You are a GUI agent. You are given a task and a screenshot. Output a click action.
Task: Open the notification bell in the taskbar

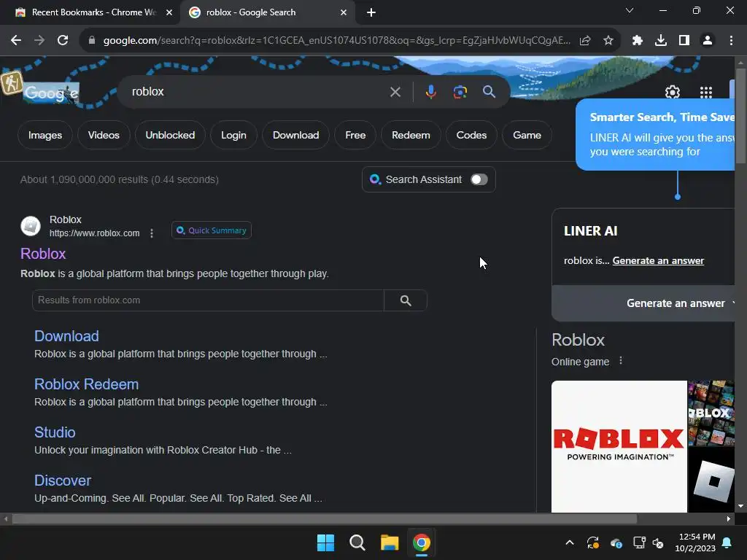727,542
